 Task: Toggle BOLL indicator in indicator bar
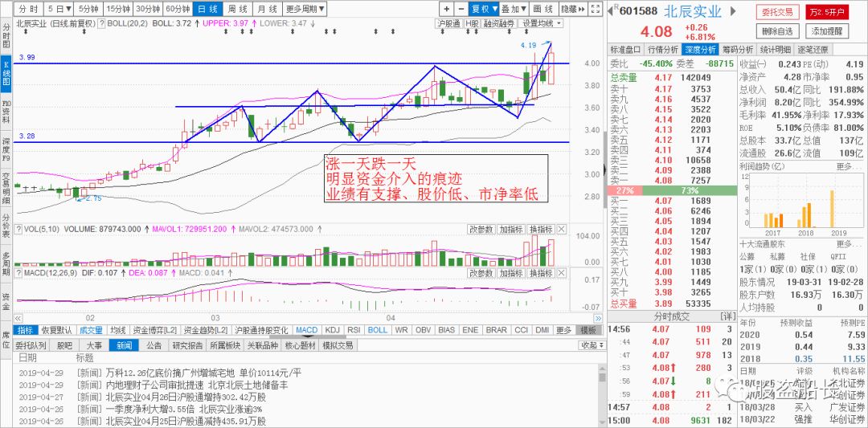[x=378, y=330]
